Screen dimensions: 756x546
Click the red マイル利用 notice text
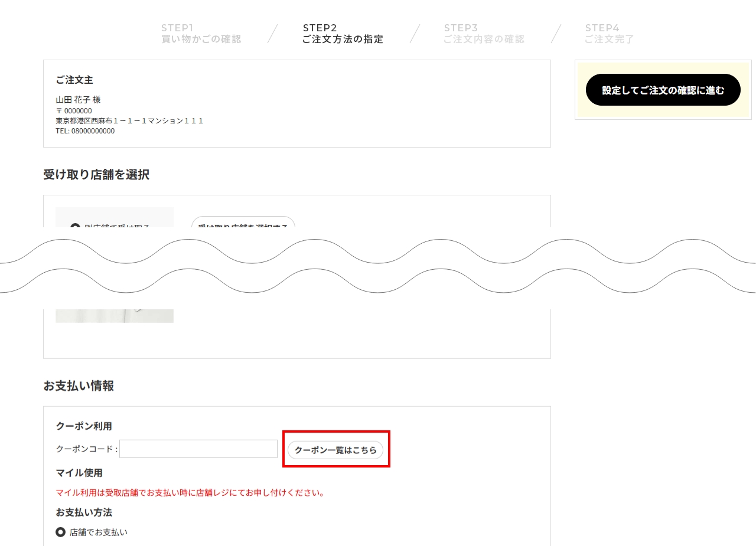[190, 492]
